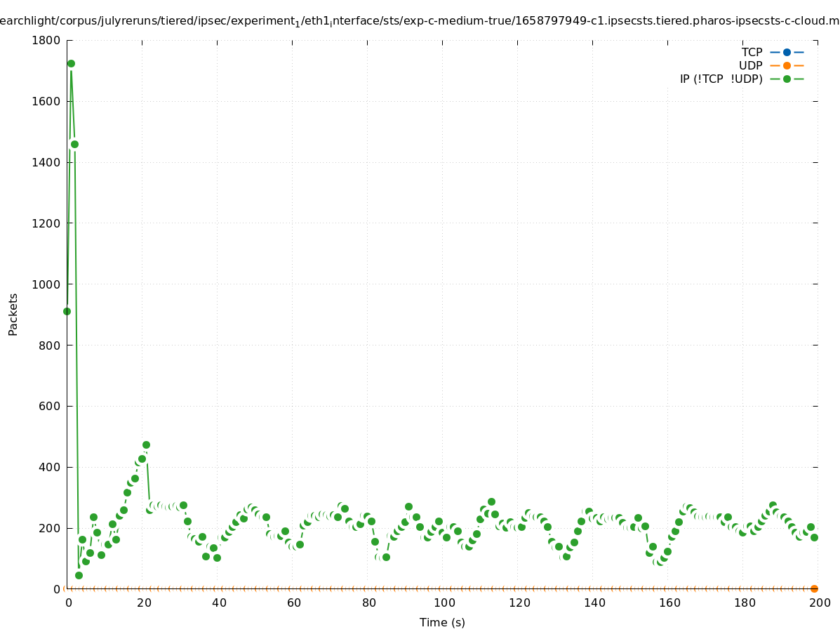
Task: Select the local peak point near time 20
Action: tap(146, 445)
